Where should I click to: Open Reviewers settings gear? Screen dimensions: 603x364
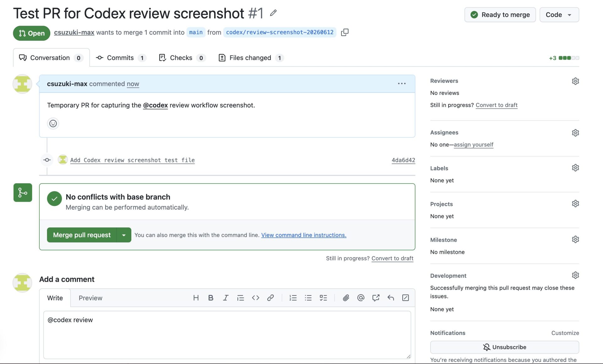point(575,81)
